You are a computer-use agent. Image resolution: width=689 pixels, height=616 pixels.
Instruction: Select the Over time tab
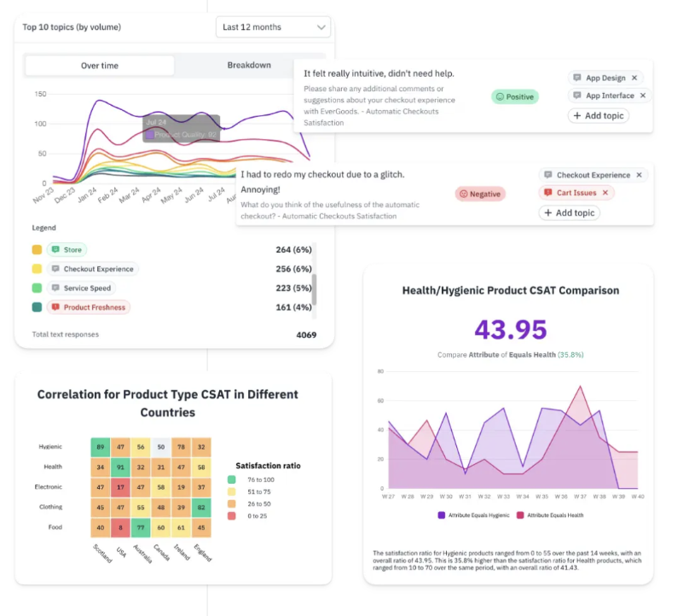coord(100,66)
